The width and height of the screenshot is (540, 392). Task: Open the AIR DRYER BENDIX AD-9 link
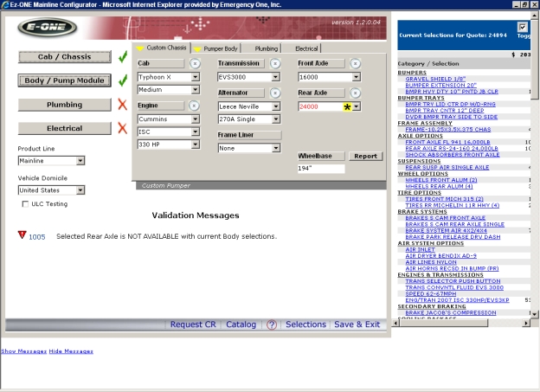coord(440,256)
